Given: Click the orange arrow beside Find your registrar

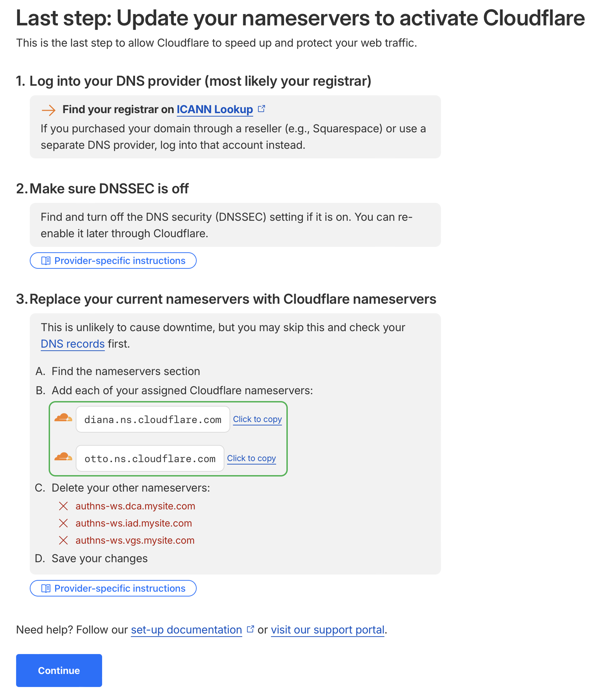Looking at the screenshot, I should (x=48, y=110).
